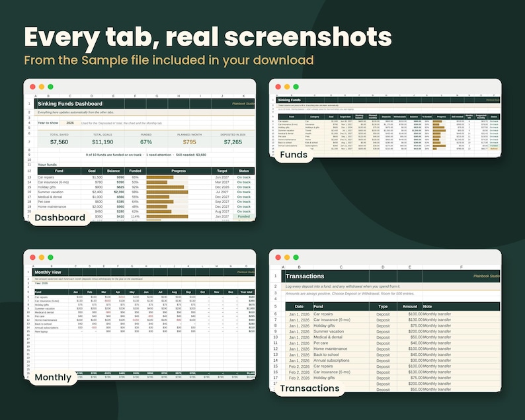Select the Funded 67% value
This screenshot has width=525, height=420.
146,142
